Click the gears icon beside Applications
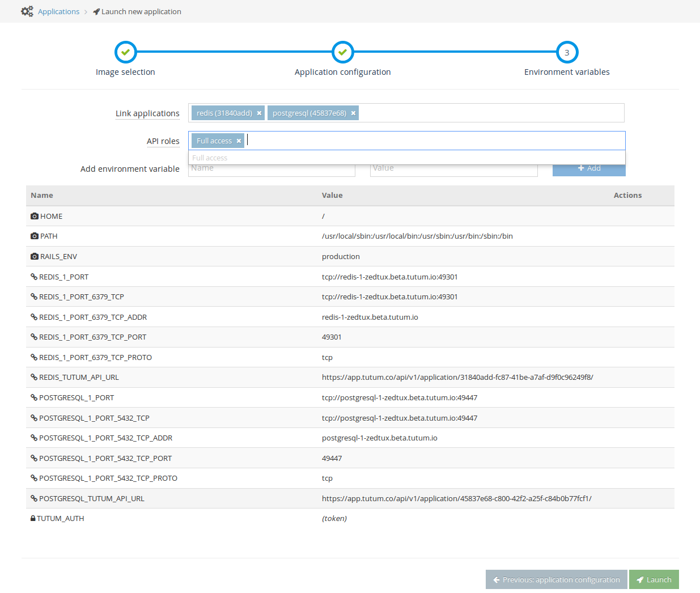Image resolution: width=700 pixels, height=593 pixels. point(27,11)
